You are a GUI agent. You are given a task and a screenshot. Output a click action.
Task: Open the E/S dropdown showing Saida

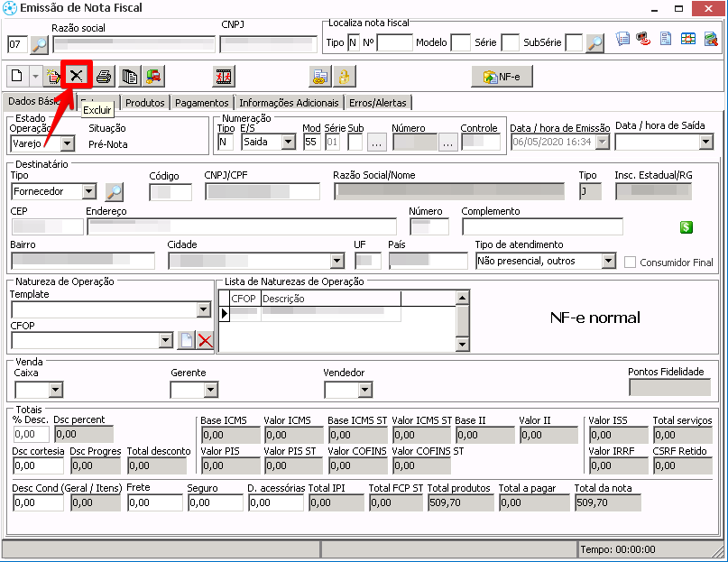click(289, 142)
